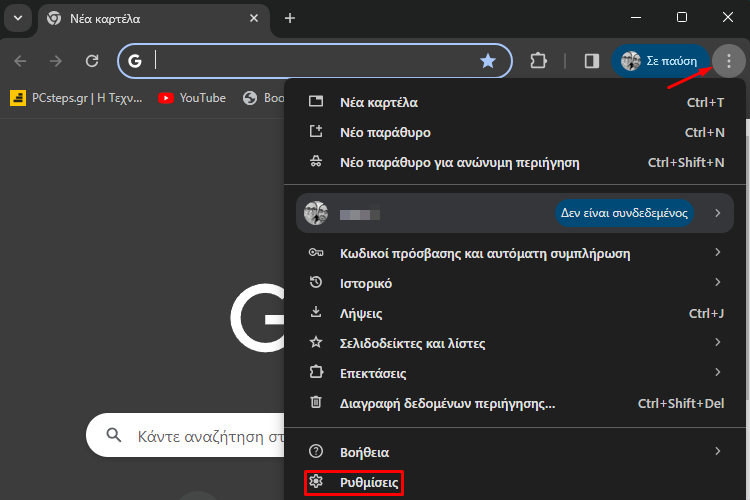The height and width of the screenshot is (500, 750).
Task: Click the Ctrl+Shift+Del shortcut text
Action: point(681,403)
